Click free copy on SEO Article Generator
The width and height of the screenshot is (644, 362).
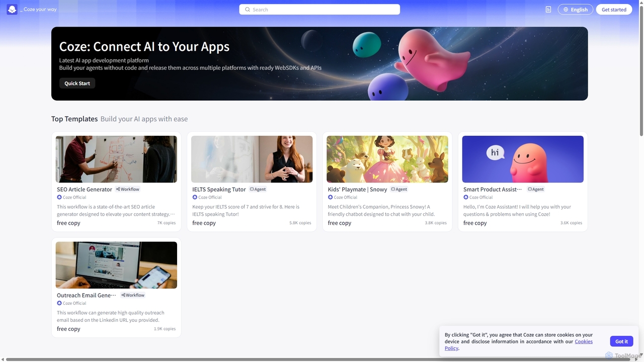tap(68, 223)
